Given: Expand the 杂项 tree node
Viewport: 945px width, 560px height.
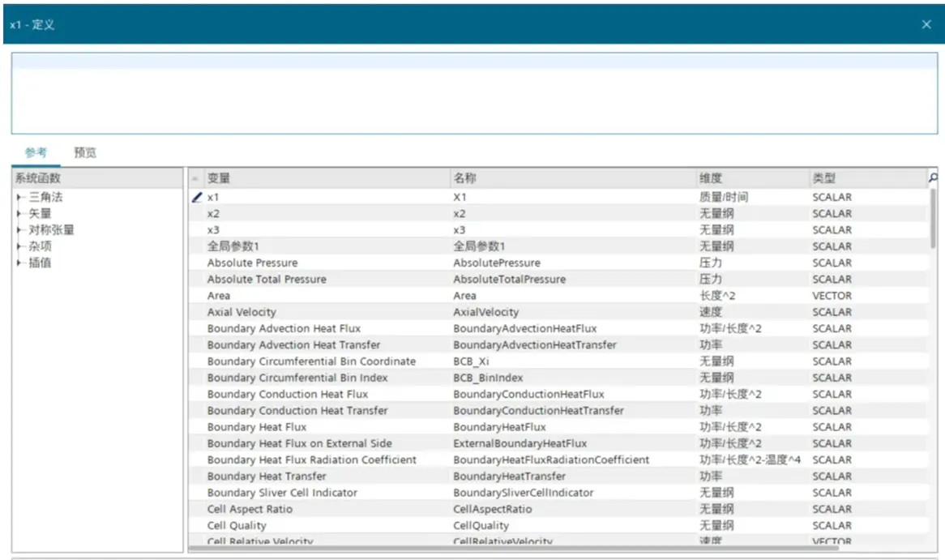Looking at the screenshot, I should (19, 246).
